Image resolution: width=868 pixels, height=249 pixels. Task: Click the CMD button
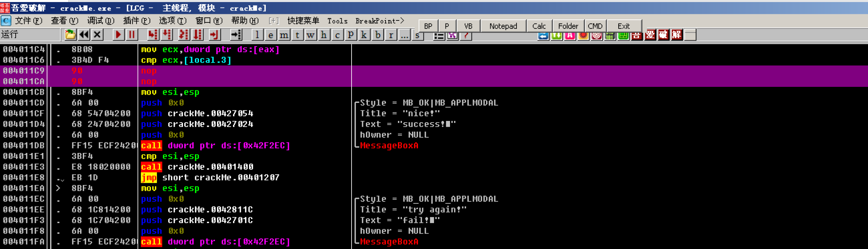[595, 26]
